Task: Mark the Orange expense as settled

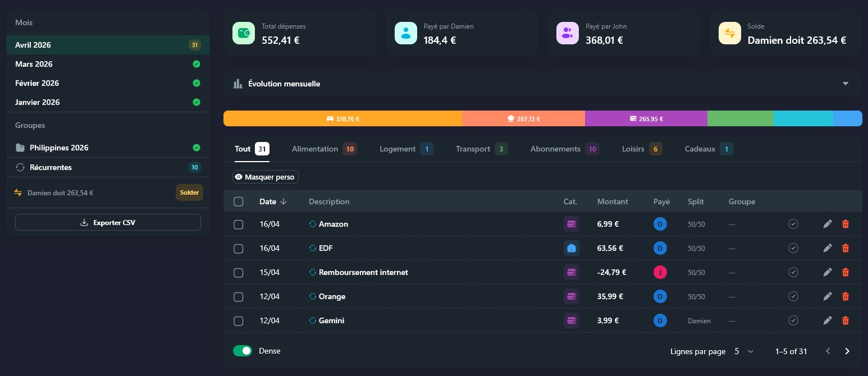Action: [x=793, y=296]
